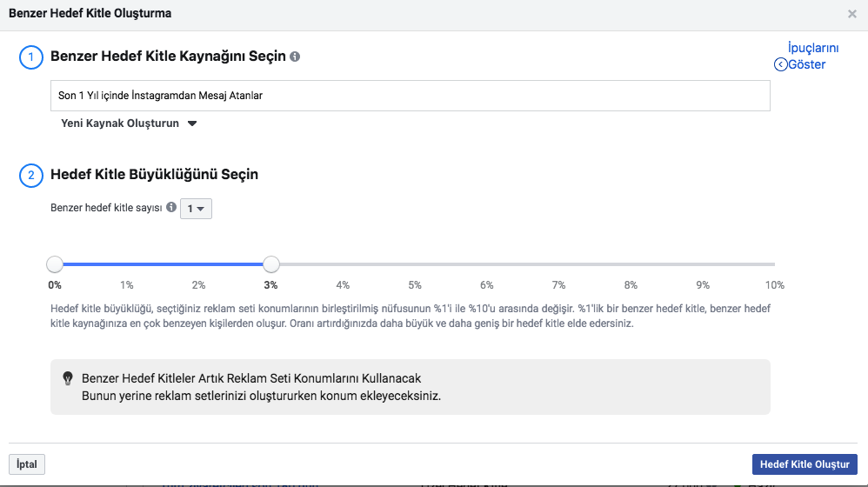868x487 pixels.
Task: Click the circled arrow icon beside Göster
Action: pos(780,64)
